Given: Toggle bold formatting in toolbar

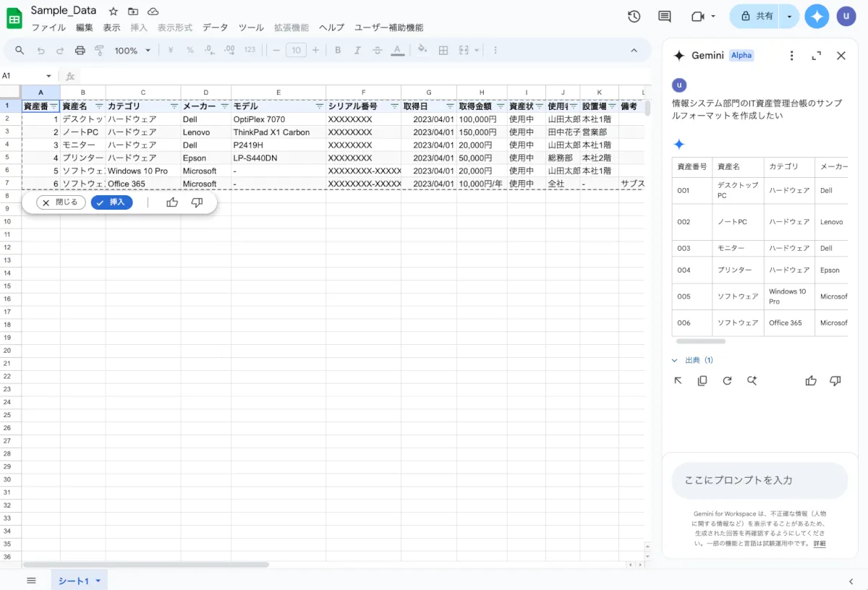Looking at the screenshot, I should [x=338, y=51].
